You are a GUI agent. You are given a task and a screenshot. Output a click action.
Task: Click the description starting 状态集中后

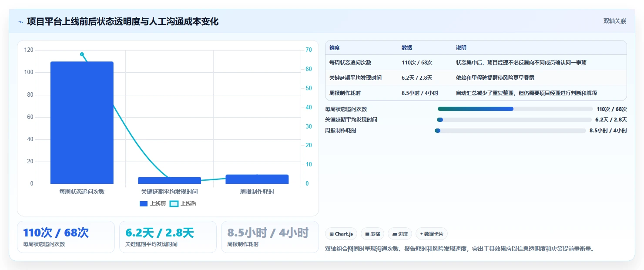click(521, 63)
